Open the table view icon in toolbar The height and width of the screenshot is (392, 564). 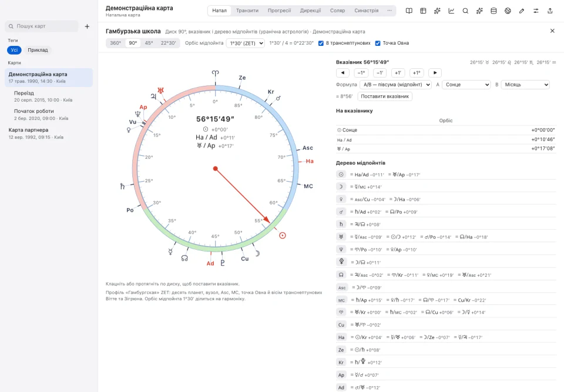(x=423, y=11)
